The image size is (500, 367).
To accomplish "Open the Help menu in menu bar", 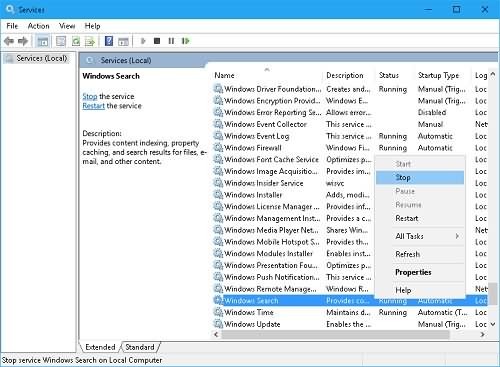I will [x=92, y=26].
